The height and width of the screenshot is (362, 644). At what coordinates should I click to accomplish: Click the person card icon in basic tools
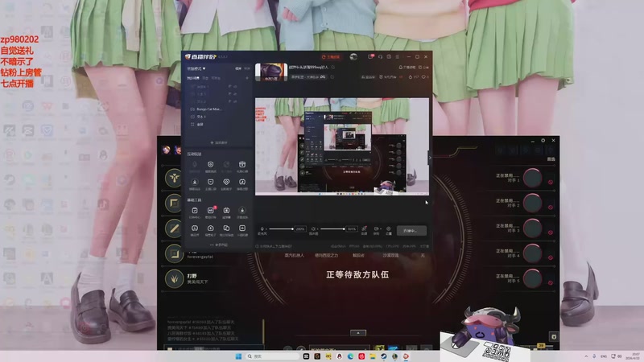(x=242, y=228)
